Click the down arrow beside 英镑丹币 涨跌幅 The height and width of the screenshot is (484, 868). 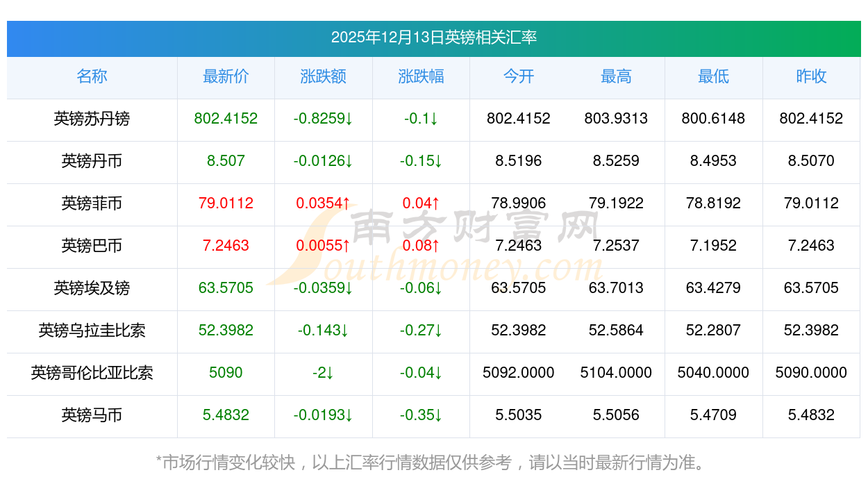click(437, 162)
